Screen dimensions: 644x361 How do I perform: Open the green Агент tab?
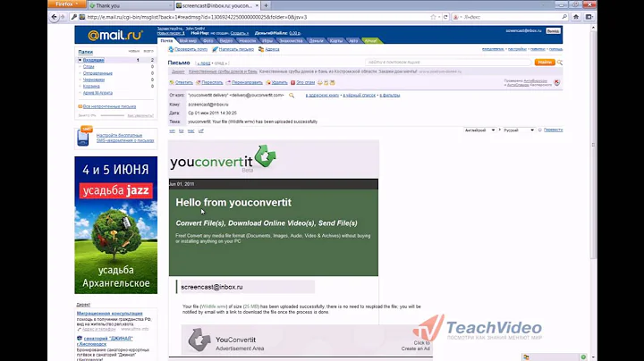[x=370, y=40]
